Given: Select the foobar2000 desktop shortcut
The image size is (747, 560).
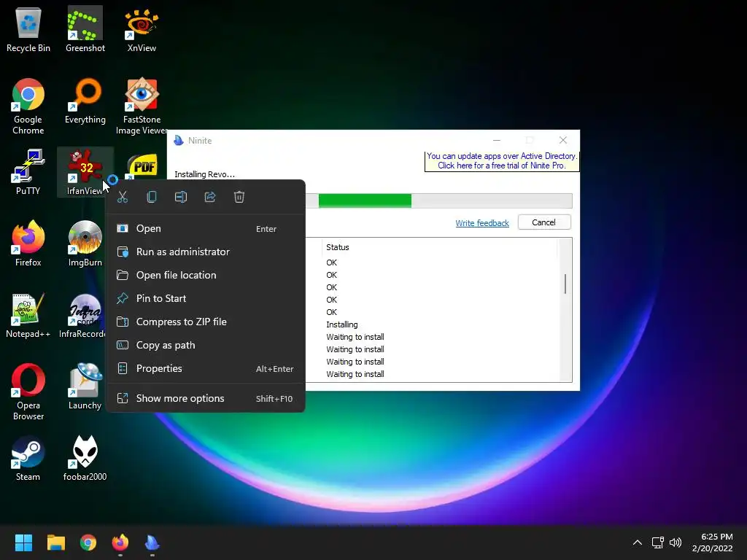Looking at the screenshot, I should 85,458.
